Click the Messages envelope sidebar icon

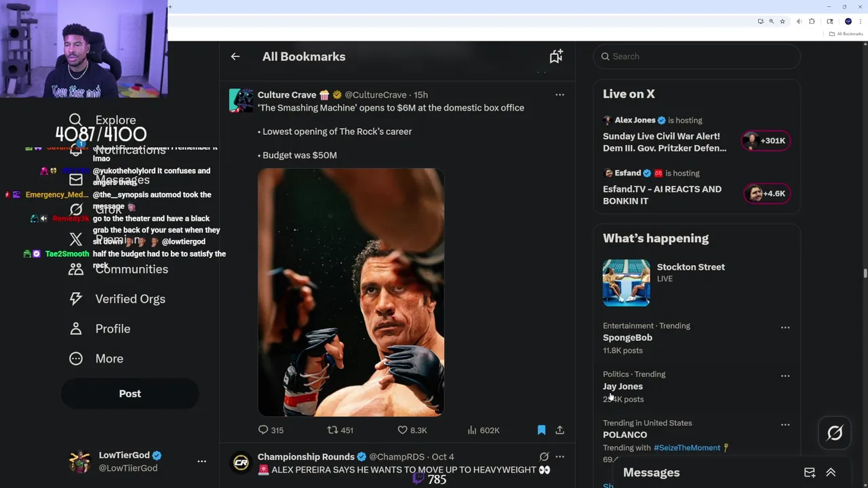[x=76, y=180]
